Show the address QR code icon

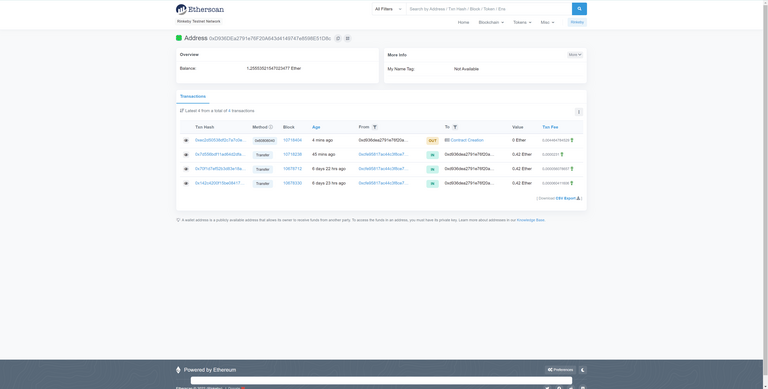[347, 38]
